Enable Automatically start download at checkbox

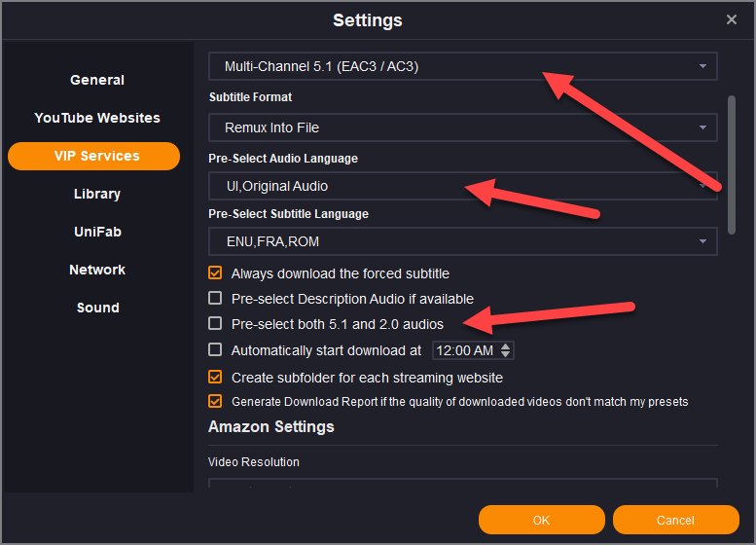pos(216,350)
